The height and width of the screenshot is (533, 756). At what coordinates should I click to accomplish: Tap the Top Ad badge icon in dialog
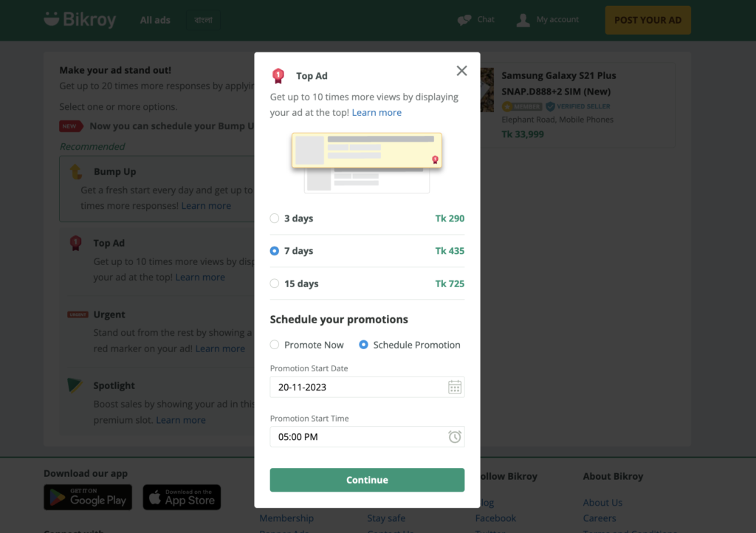278,75
